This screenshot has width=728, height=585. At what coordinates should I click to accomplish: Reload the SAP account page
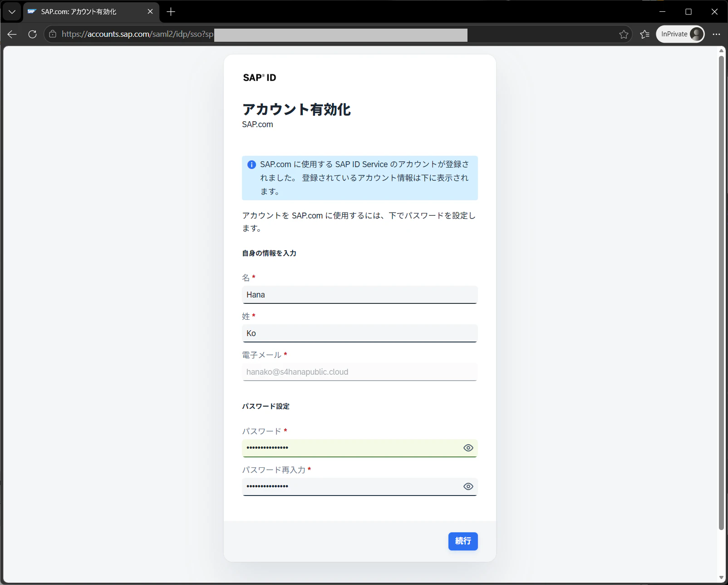coord(32,34)
